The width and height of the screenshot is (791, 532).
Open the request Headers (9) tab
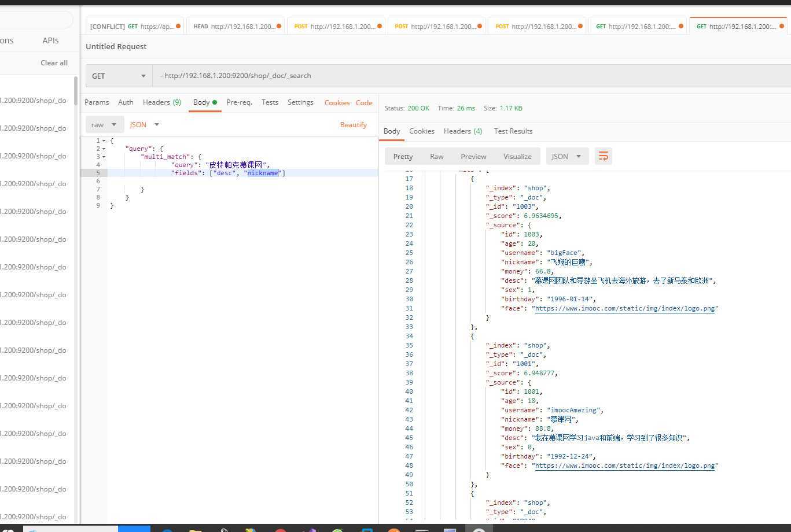162,102
